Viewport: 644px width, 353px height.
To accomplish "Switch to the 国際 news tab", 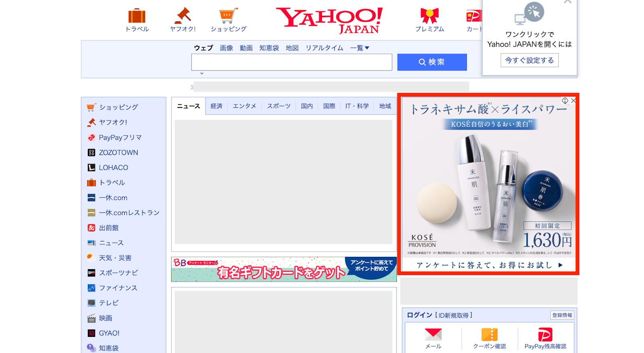I will [329, 106].
